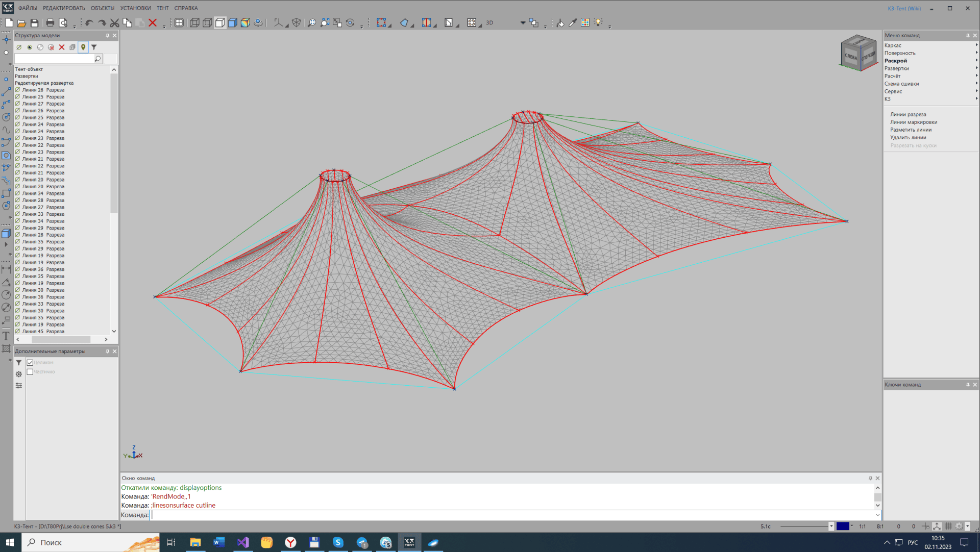Viewport: 980px width, 552px height.
Task: Click Линии разреза command
Action: 908,114
